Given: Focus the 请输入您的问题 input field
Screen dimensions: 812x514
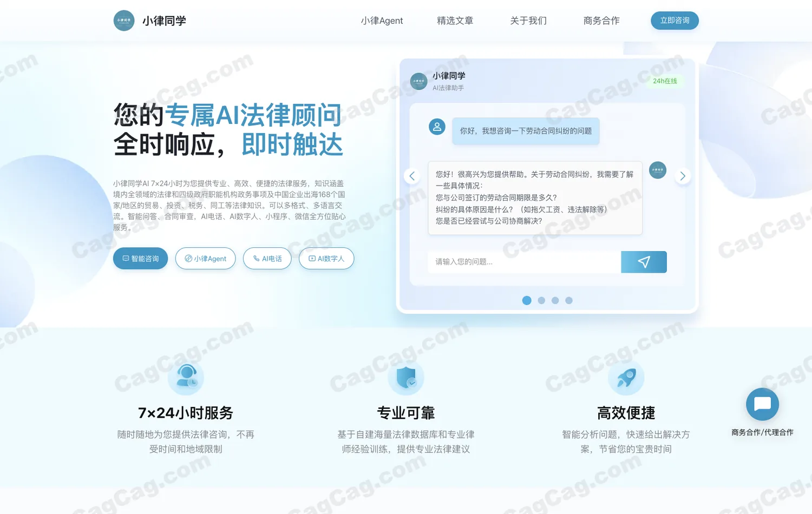Looking at the screenshot, I should (525, 262).
